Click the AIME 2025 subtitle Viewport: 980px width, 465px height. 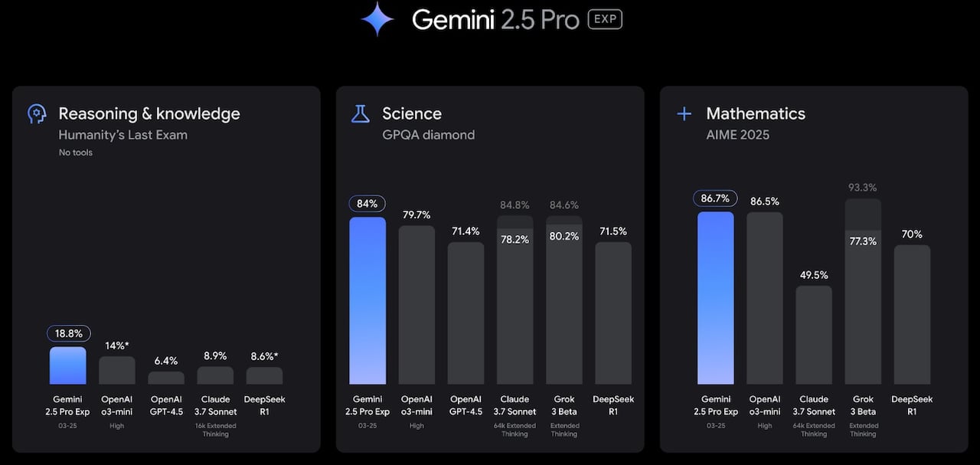click(x=737, y=135)
